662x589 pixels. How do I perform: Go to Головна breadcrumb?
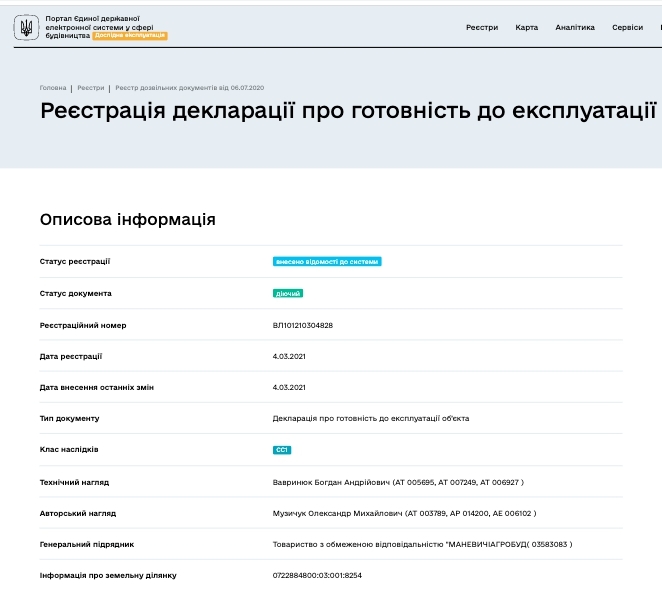(53, 88)
